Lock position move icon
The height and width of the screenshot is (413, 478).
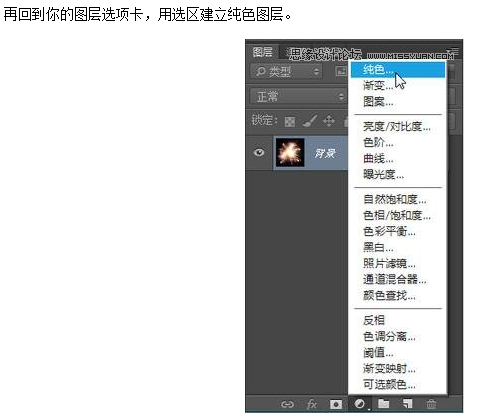[329, 121]
